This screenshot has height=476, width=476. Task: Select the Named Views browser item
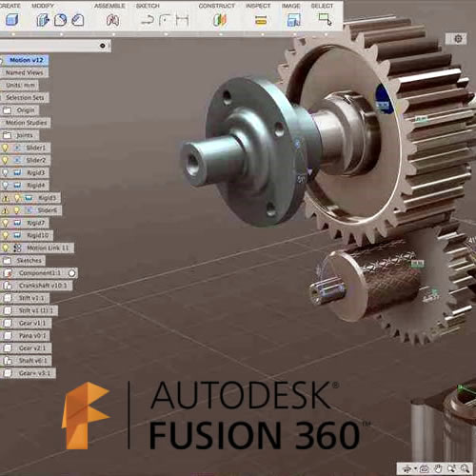(24, 72)
